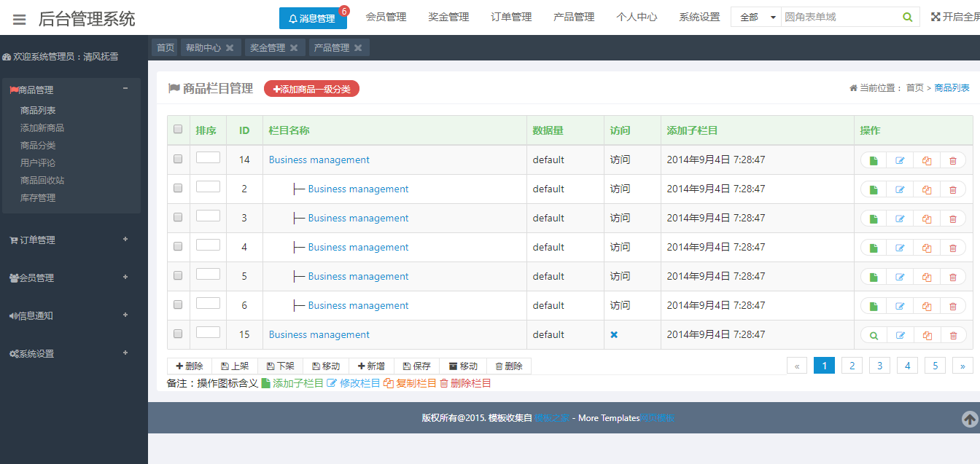Go to pagination page 2
The width and height of the screenshot is (980, 464).
(852, 366)
